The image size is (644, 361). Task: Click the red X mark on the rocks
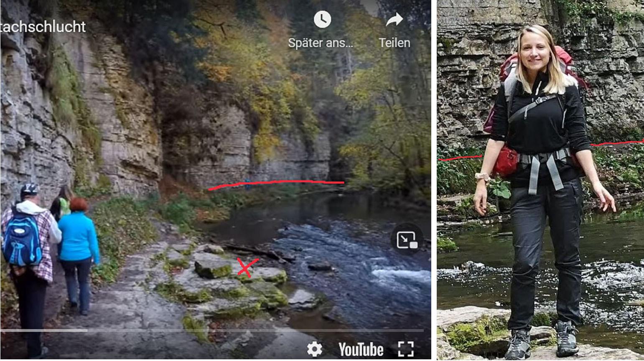point(247,267)
